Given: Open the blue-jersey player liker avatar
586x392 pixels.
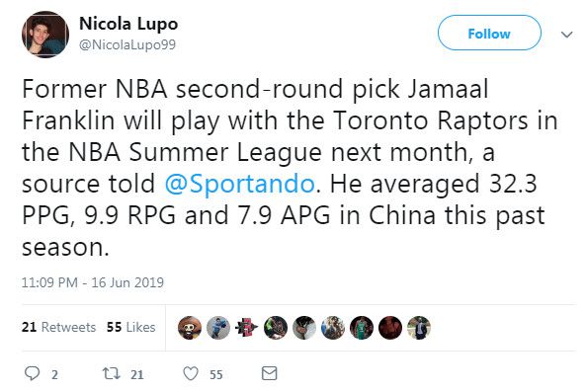Looking at the screenshot, I should tap(218, 328).
